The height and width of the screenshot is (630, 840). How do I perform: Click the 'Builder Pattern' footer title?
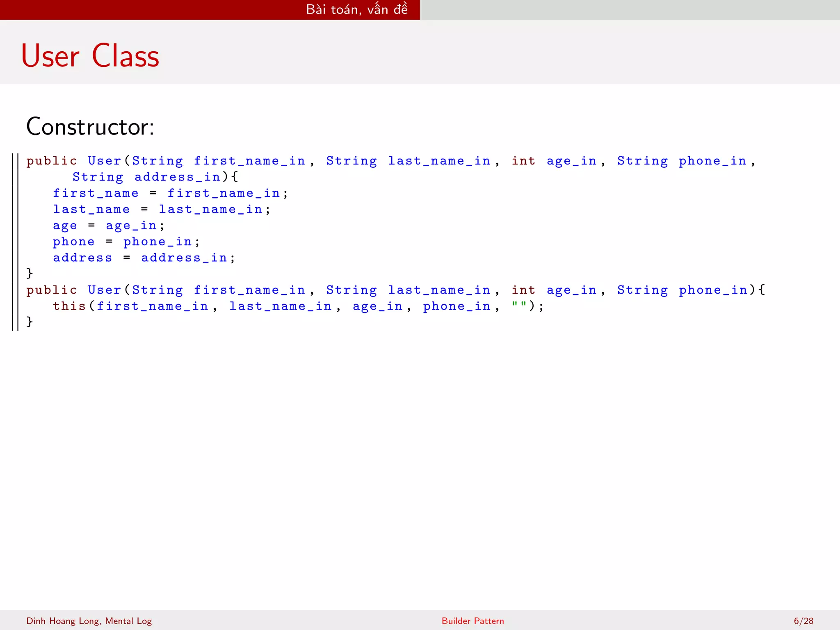472,621
